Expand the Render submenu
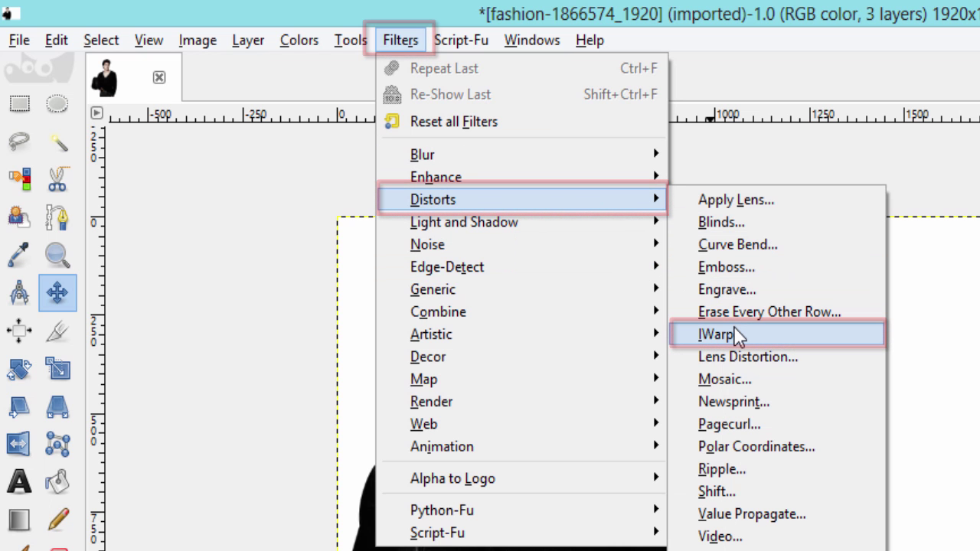Image resolution: width=980 pixels, height=551 pixels. (523, 402)
